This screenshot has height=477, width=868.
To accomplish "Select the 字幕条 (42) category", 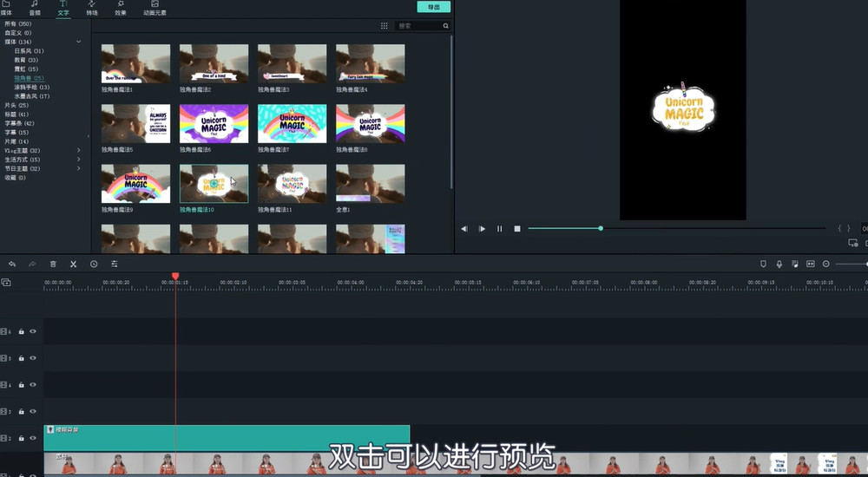I will [x=19, y=123].
